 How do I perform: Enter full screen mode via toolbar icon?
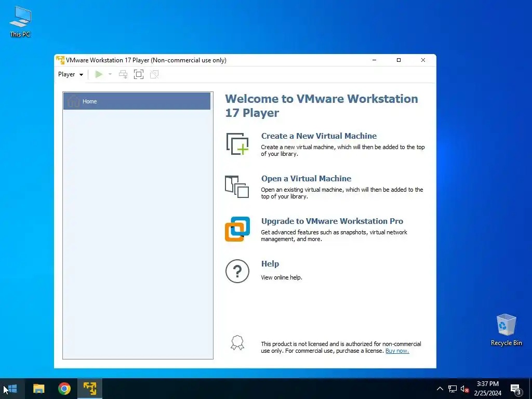pos(139,74)
